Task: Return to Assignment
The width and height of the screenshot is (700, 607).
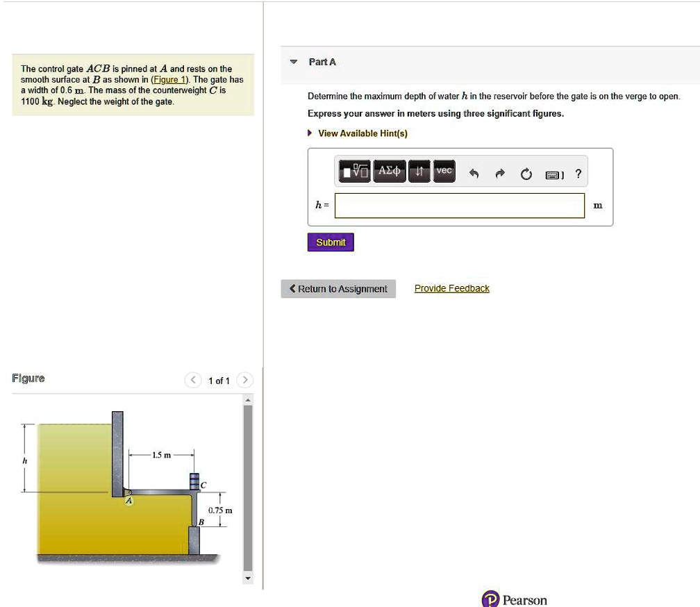Action: tap(338, 289)
